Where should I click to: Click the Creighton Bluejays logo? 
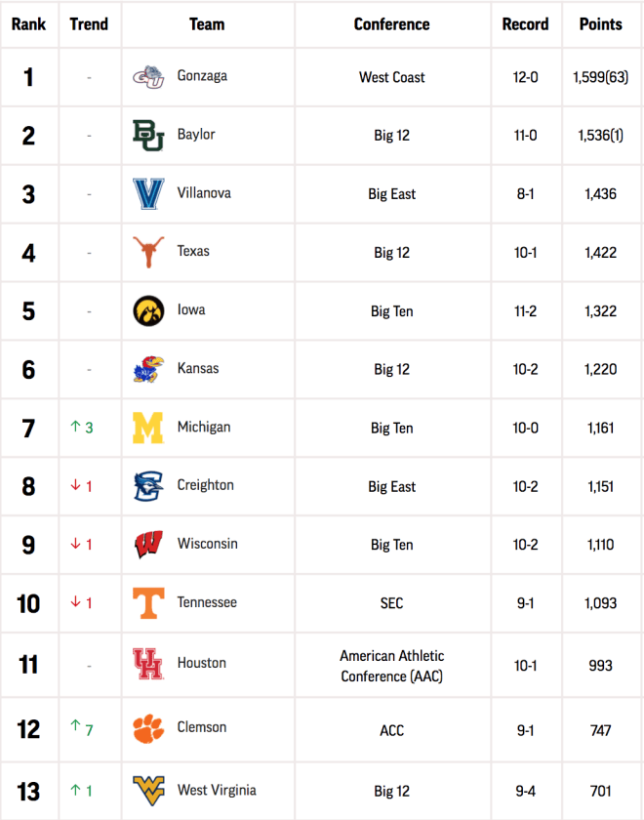point(148,486)
